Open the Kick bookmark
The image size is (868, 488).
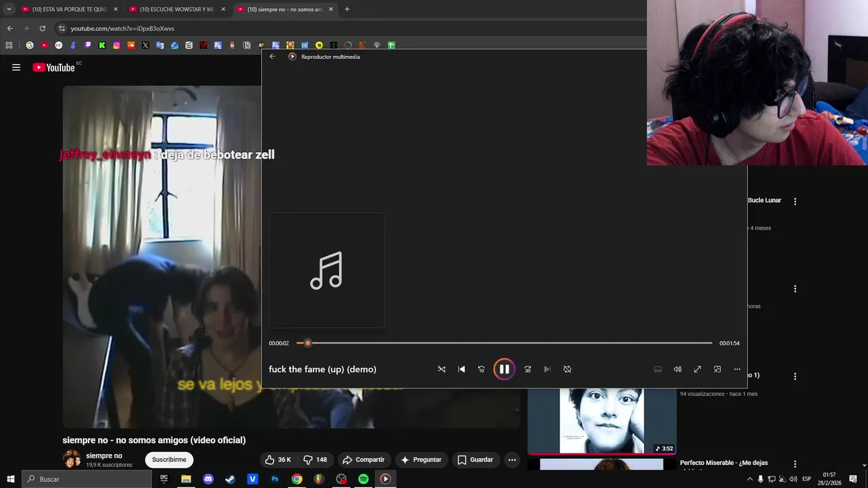tap(102, 45)
